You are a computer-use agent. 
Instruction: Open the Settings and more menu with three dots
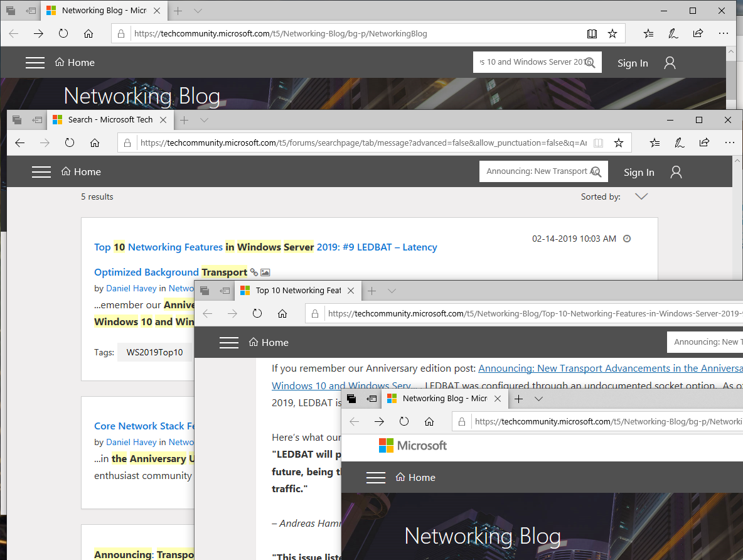pyautogui.click(x=724, y=33)
